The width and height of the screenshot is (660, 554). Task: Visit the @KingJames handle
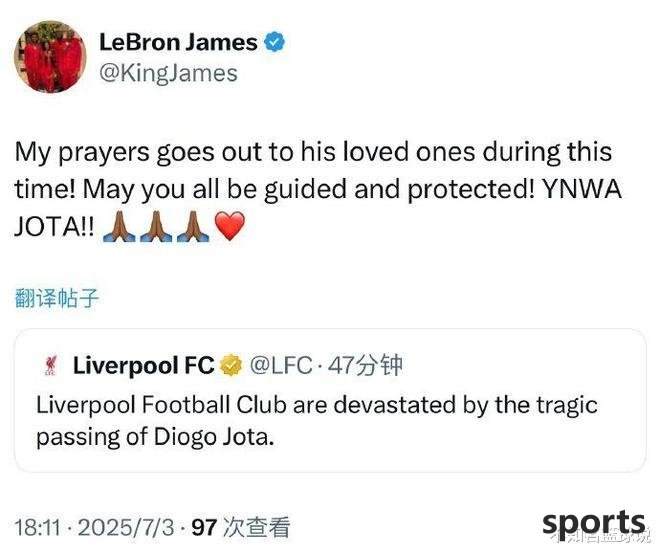click(168, 73)
